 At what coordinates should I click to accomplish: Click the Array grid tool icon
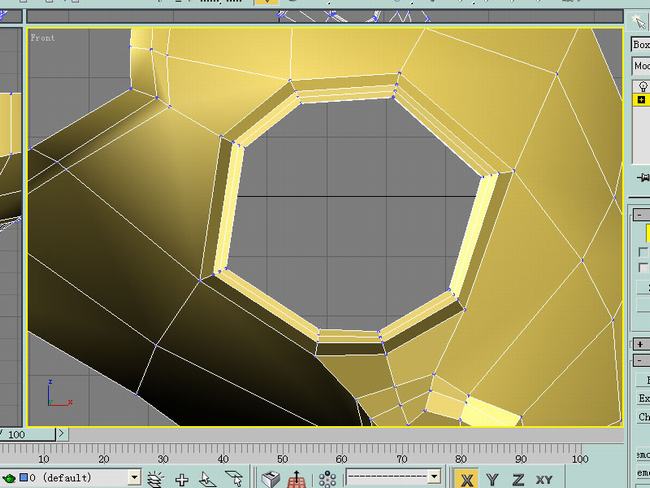pos(297,479)
